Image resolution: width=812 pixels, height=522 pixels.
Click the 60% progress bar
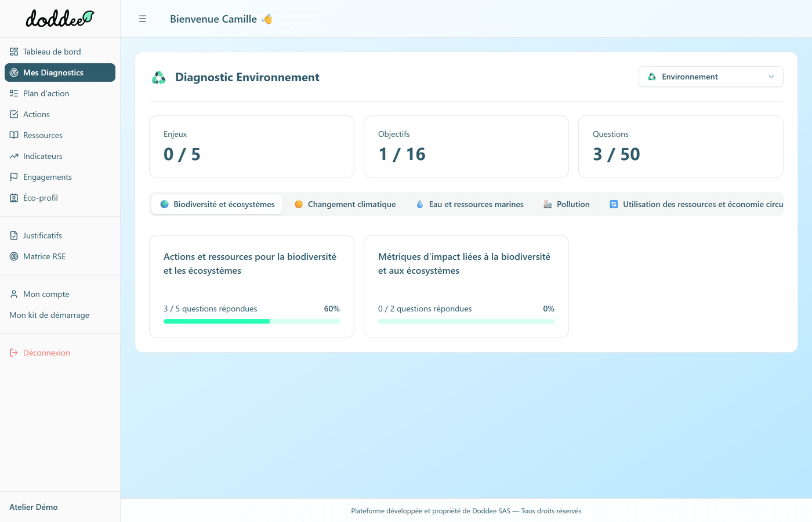[252, 321]
